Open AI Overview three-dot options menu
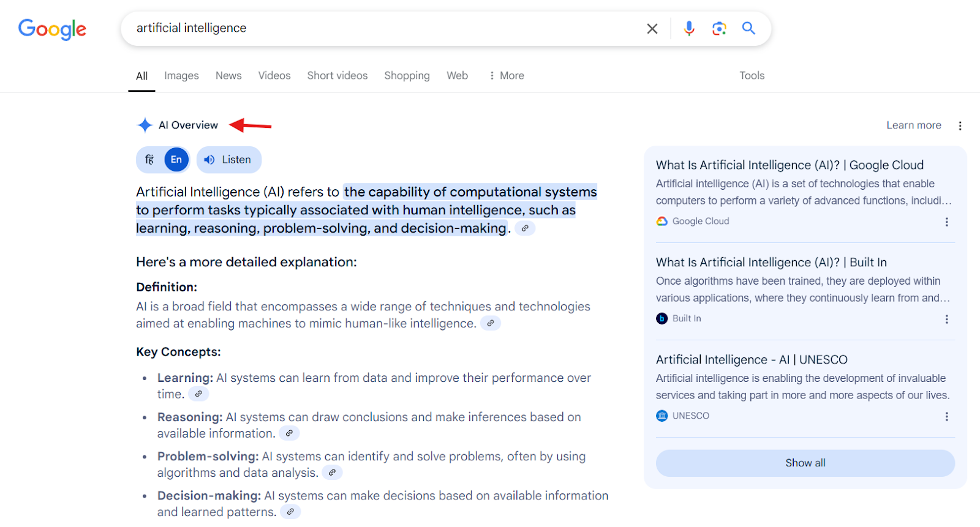Image resolution: width=980 pixels, height=527 pixels. (x=960, y=125)
